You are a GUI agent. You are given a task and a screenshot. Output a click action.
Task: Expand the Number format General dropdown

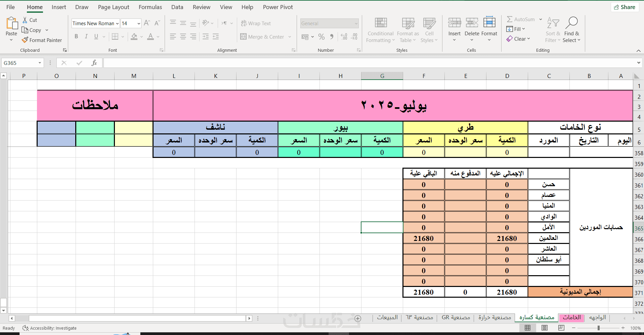[356, 24]
